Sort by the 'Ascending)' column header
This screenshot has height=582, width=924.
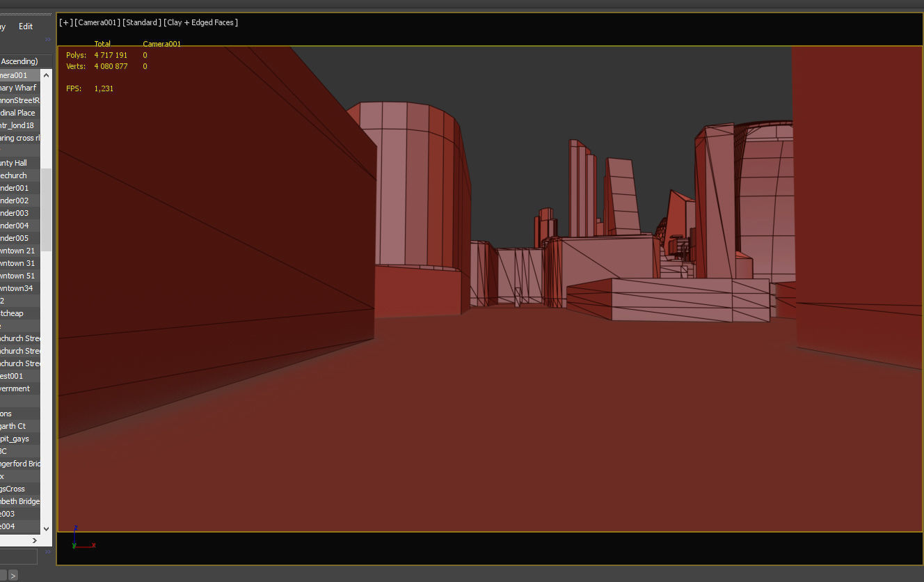tap(19, 61)
